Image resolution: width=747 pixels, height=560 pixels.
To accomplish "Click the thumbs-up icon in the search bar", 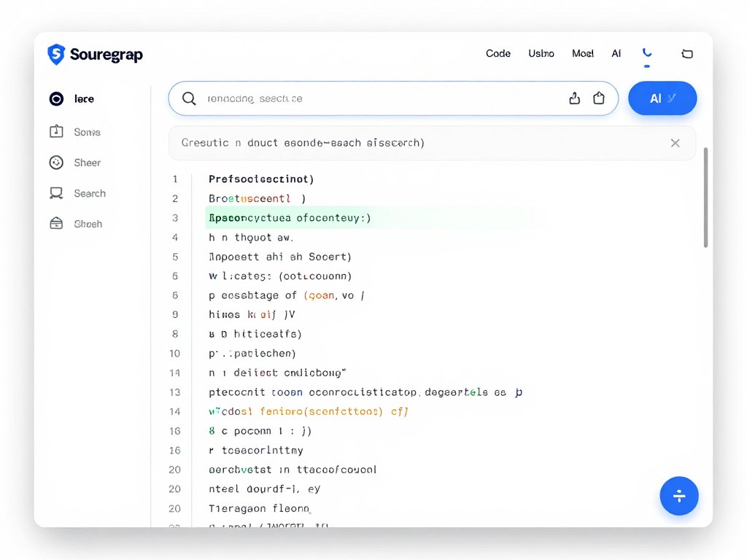I will (x=575, y=98).
